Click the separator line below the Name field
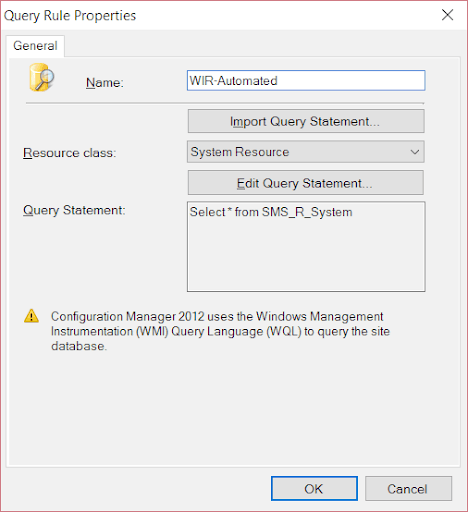The width and height of the screenshot is (468, 512). [x=225, y=103]
